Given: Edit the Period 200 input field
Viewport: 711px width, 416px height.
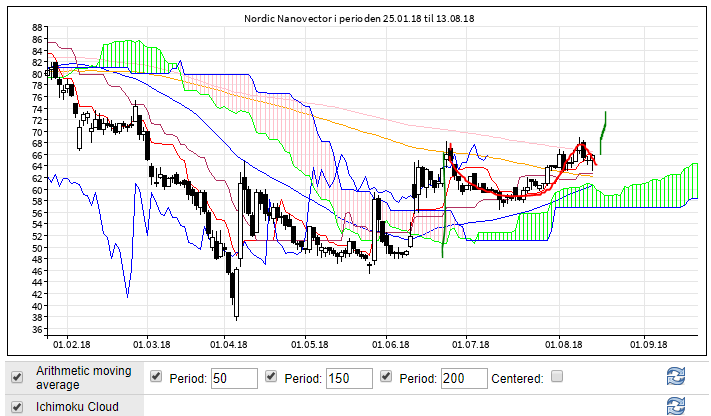Looking at the screenshot, I should tap(464, 378).
